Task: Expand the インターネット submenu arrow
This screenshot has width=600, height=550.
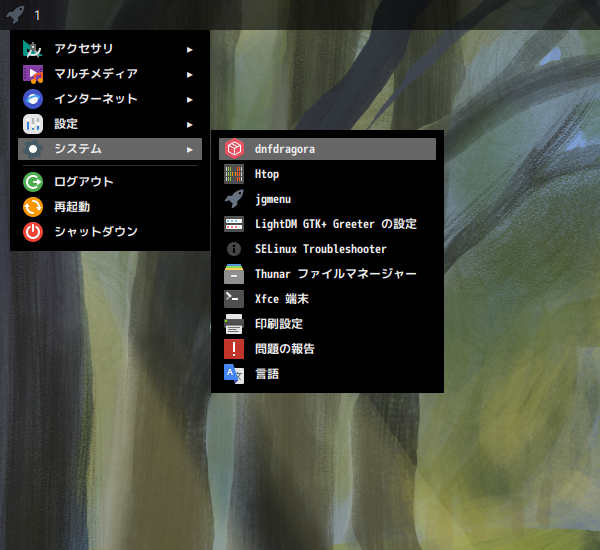Action: (x=189, y=100)
